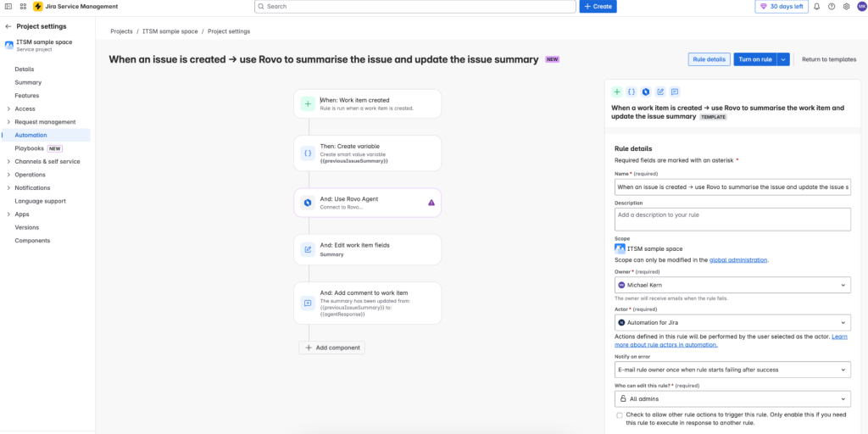This screenshot has width=868, height=434.
Task: Select the And: Add comment to work item step
Action: pyautogui.click(x=368, y=303)
